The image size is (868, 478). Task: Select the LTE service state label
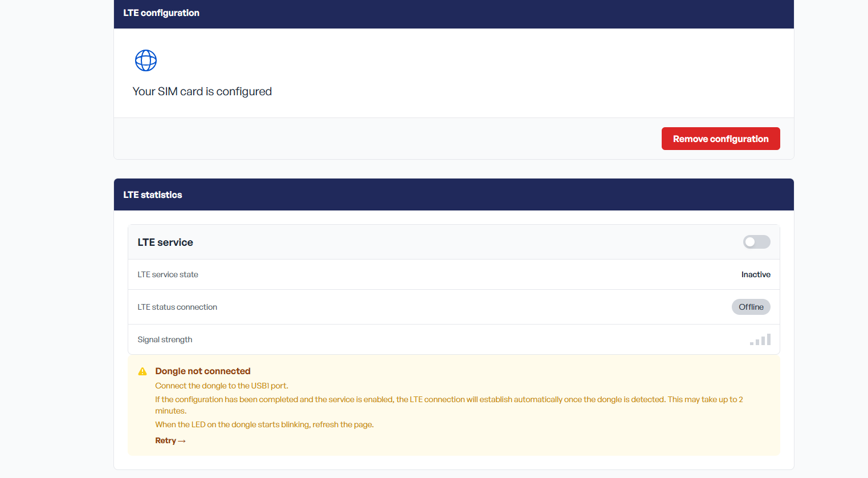pos(168,275)
